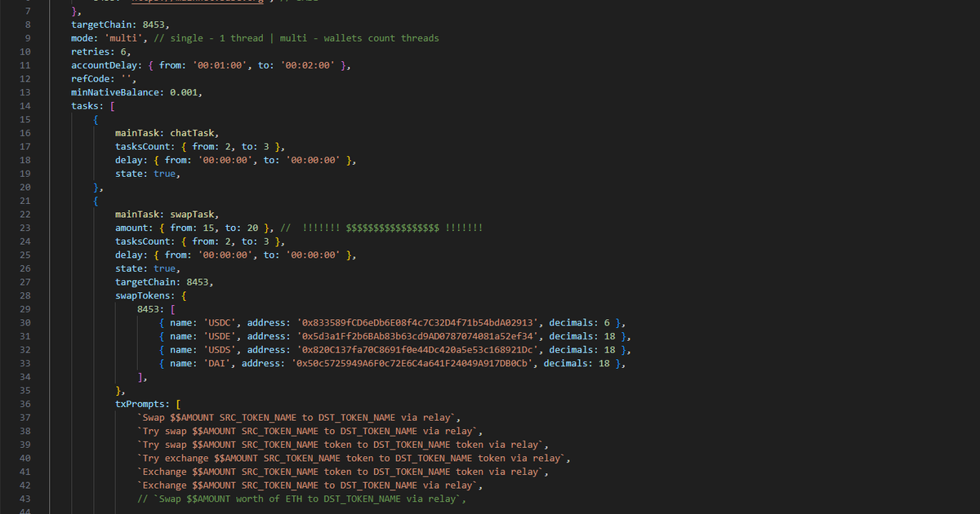Click the 'USDC' token name string
This screenshot has width=980, height=514.
click(x=220, y=322)
